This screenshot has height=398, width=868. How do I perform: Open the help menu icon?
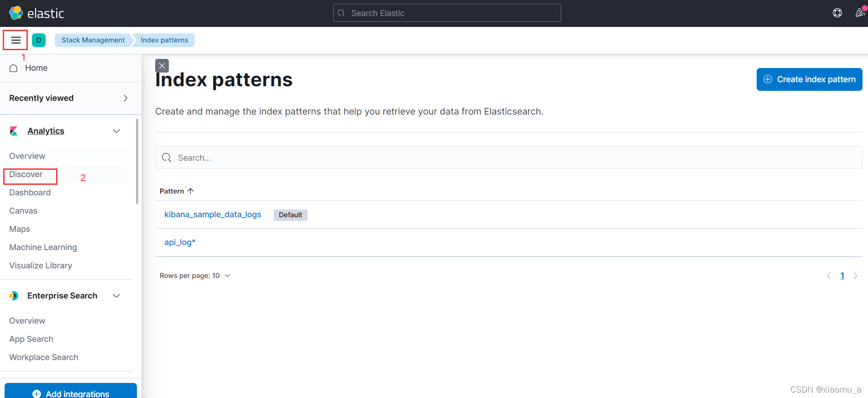pos(837,13)
